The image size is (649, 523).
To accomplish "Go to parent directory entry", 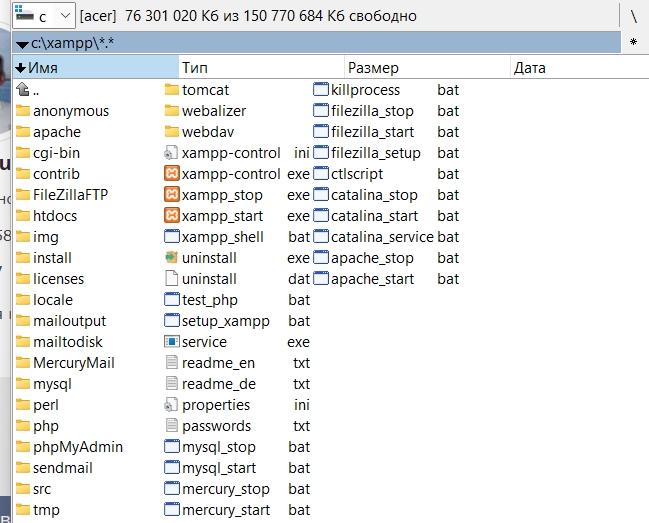I will 36,90.
